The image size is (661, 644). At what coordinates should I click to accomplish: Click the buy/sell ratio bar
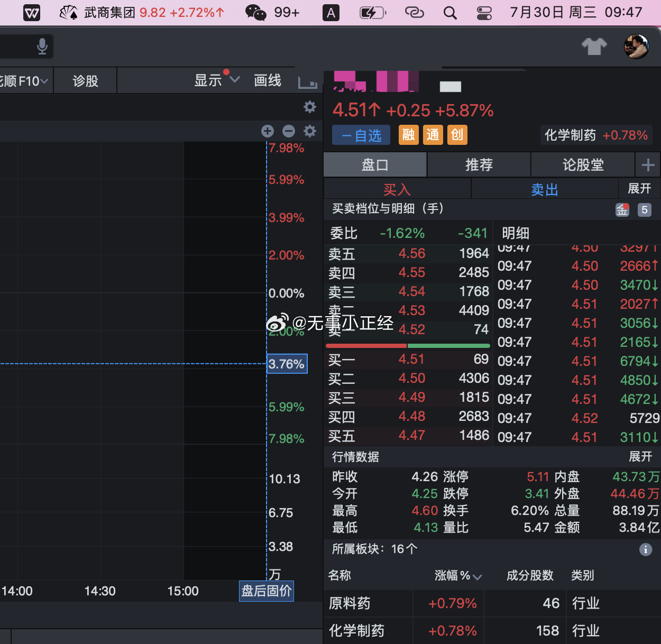(408, 345)
